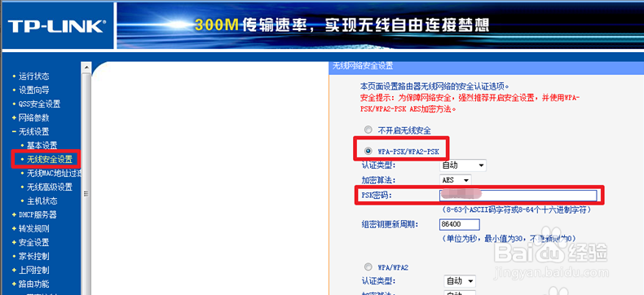
Task: Expand the 上网控制 menu
Action: tap(33, 270)
